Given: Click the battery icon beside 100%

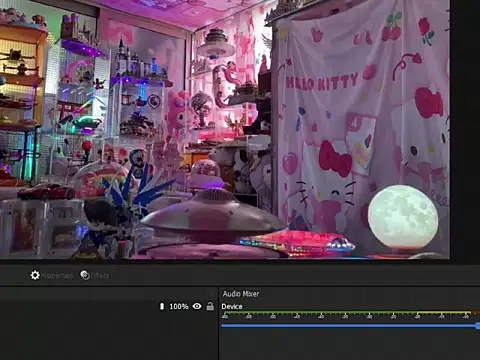Looking at the screenshot, I should click(x=162, y=306).
